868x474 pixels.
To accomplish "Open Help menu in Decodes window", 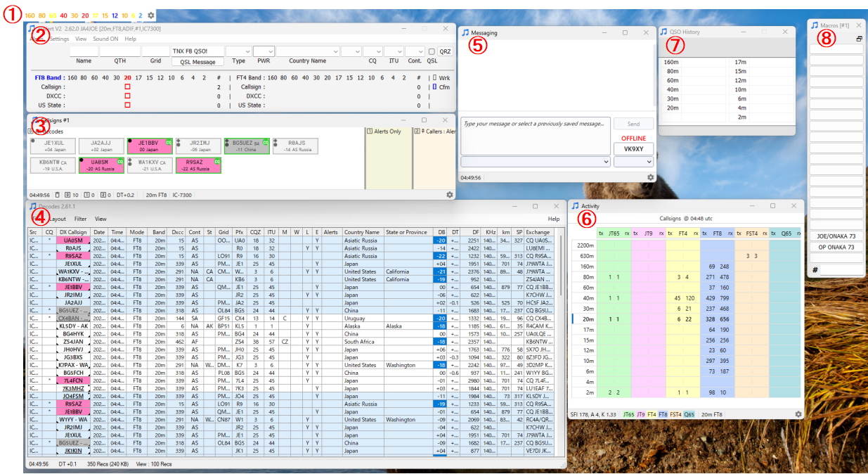I will (554, 219).
